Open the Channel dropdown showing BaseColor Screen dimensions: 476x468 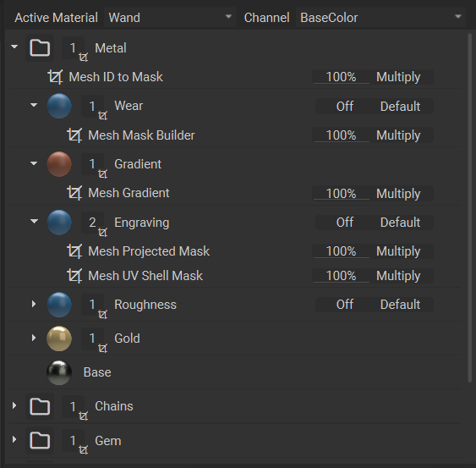(x=380, y=17)
